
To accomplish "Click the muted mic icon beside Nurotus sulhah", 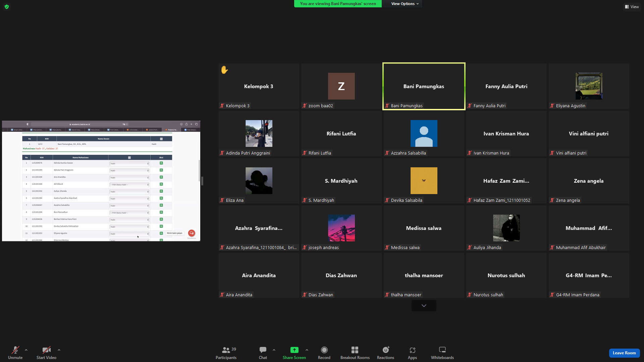I will (470, 295).
